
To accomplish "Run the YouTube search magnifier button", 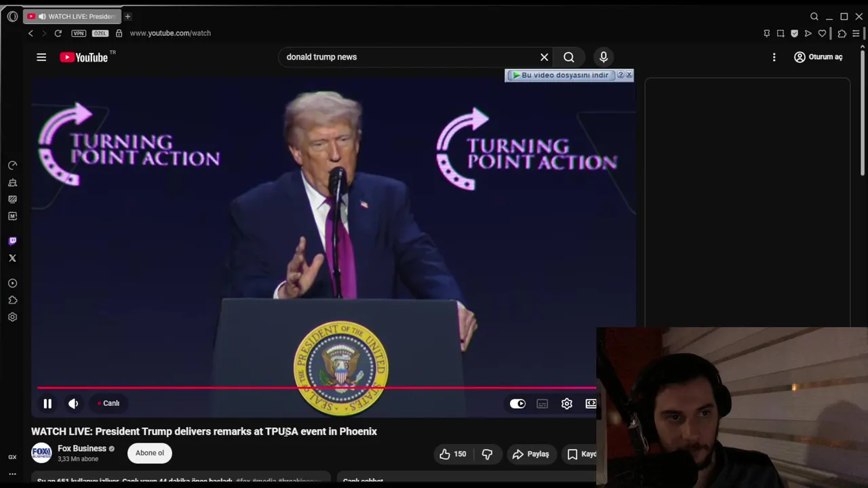I will coord(569,57).
